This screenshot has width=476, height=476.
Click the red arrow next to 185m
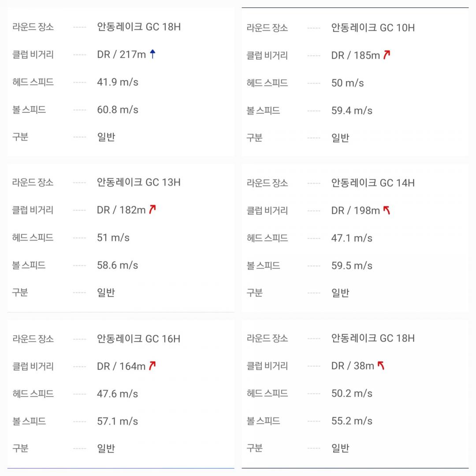click(x=387, y=55)
